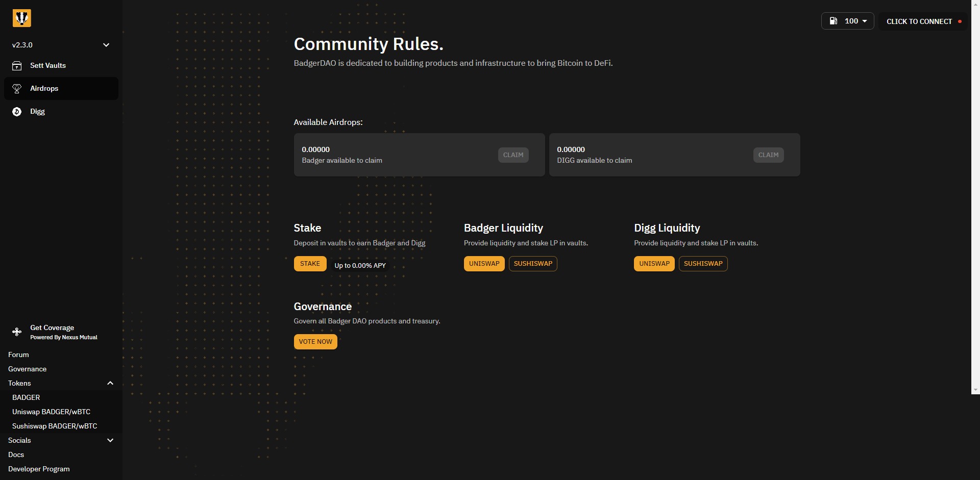Open the Docs link
The image size is (980, 480).
(16, 454)
